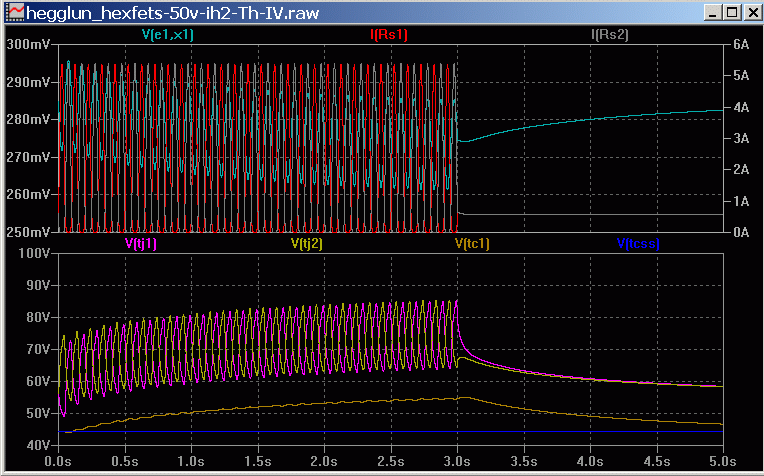764x476 pixels.
Task: Click the 0.0s time axis label
Action: (58, 461)
